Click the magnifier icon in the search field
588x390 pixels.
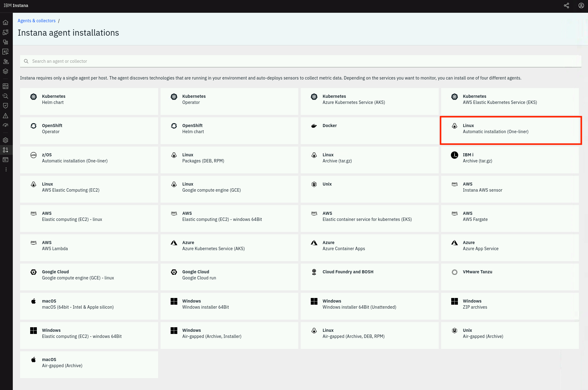click(26, 61)
